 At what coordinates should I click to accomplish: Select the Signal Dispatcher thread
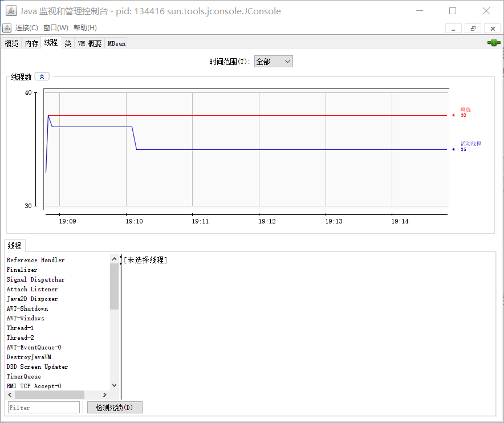pyautogui.click(x=36, y=279)
